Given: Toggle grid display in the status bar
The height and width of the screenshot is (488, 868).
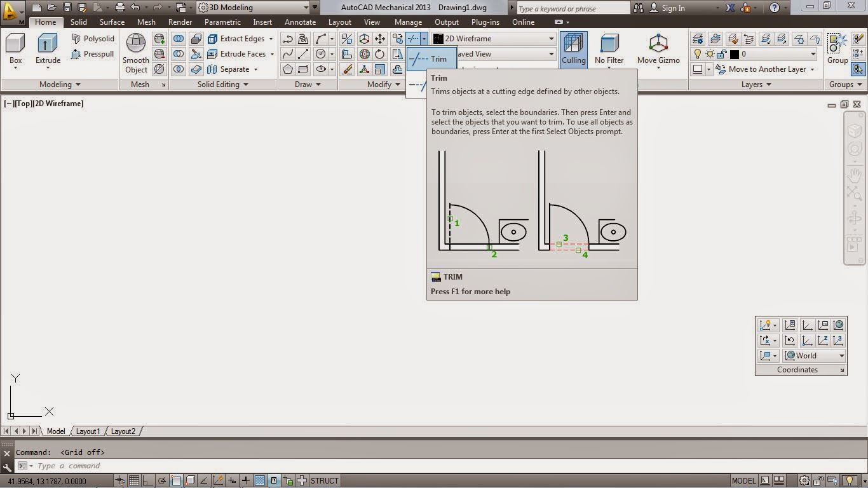Looking at the screenshot, I should click(x=135, y=480).
